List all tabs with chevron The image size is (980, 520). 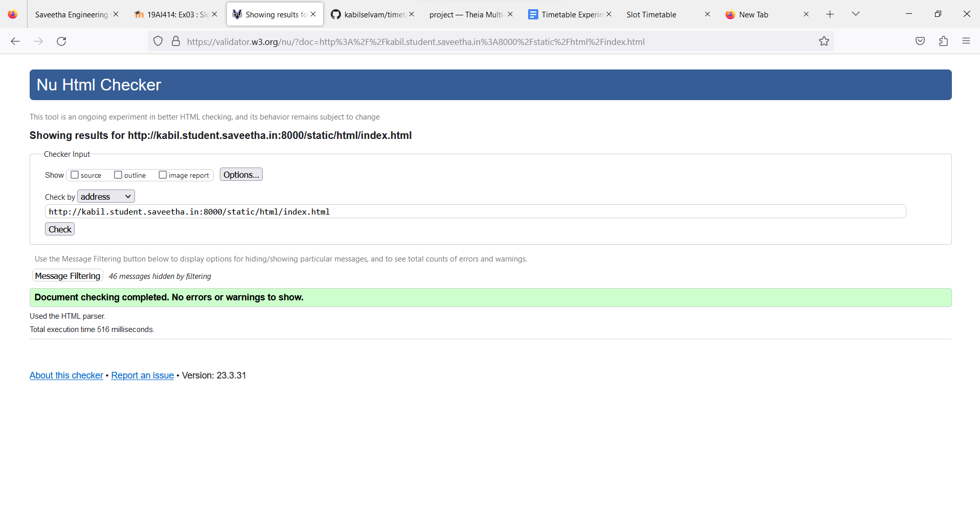pos(856,14)
